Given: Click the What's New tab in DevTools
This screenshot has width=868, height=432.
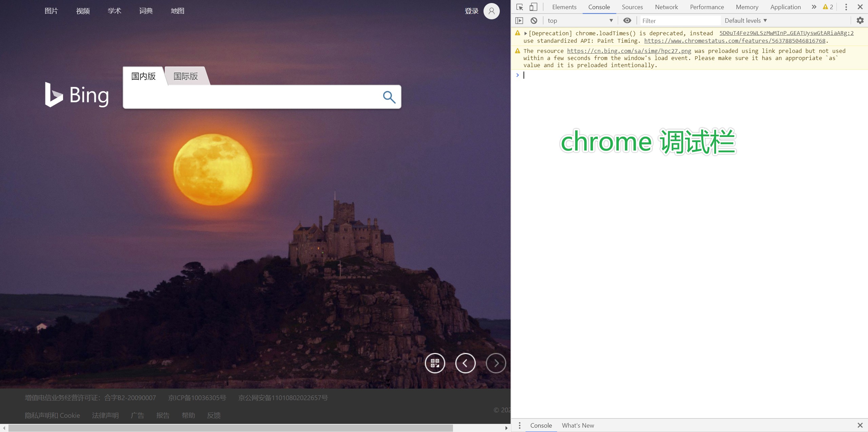Looking at the screenshot, I should point(578,425).
